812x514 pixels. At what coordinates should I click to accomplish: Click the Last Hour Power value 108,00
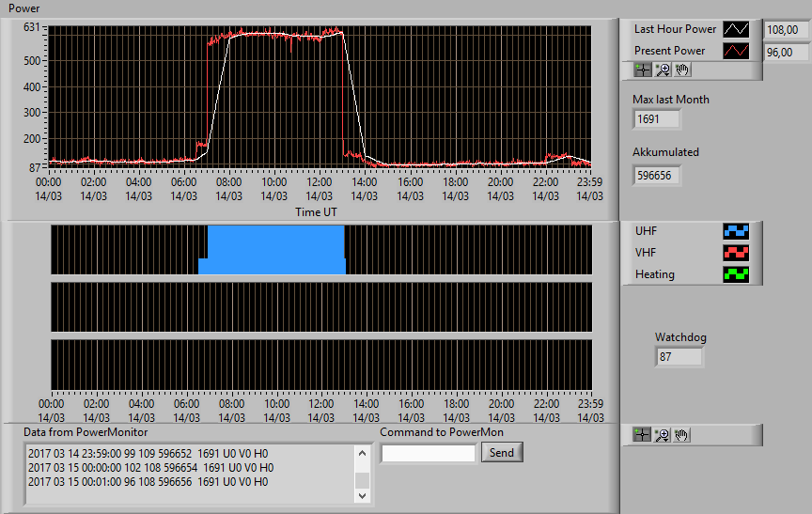click(786, 30)
